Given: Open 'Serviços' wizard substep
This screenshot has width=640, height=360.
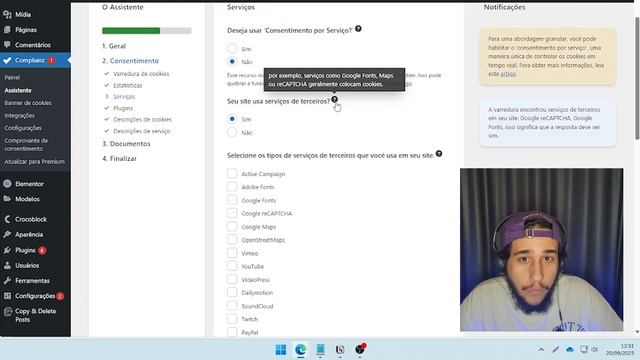Looking at the screenshot, I should 124,97.
